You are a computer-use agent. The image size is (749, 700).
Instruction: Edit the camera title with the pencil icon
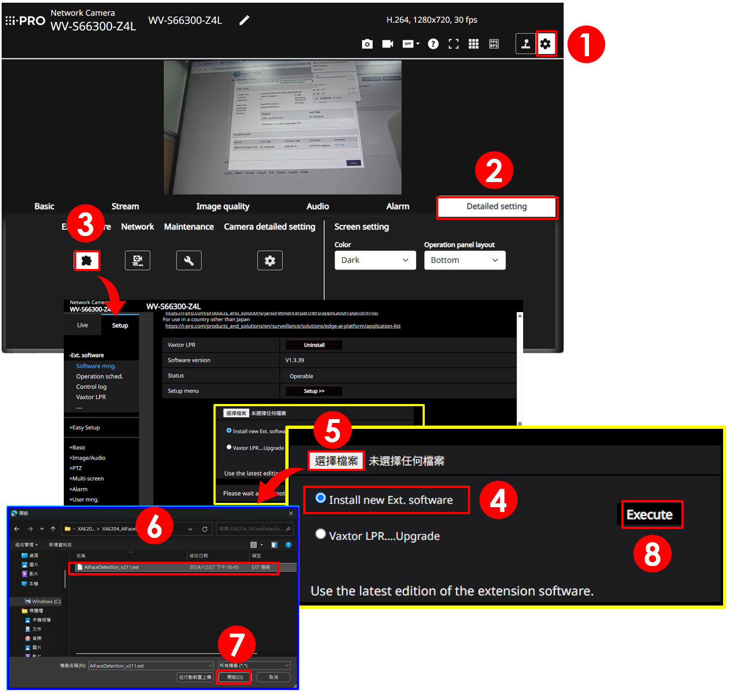coord(244,20)
